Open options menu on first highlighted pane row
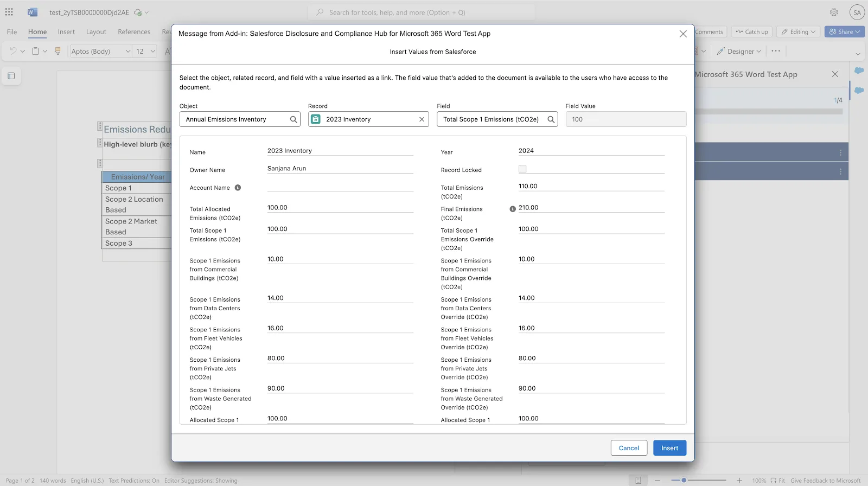Image resolution: width=868 pixels, height=486 pixels. [840, 152]
